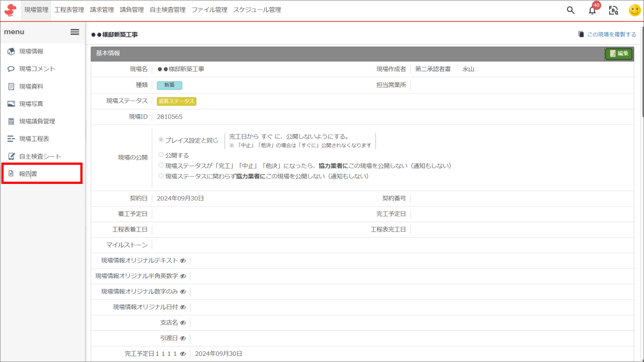The image size is (644, 362).
Task: Open the smiley face user avatar
Action: [x=635, y=11]
